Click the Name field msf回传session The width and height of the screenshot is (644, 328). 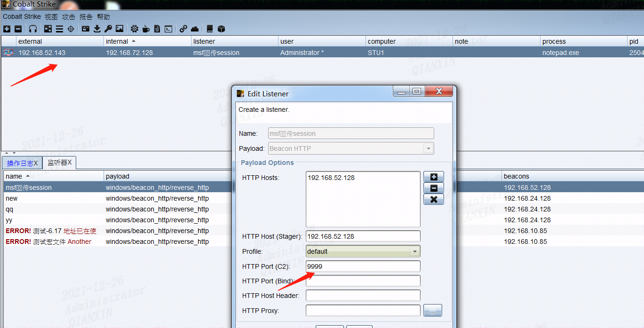[x=350, y=133]
